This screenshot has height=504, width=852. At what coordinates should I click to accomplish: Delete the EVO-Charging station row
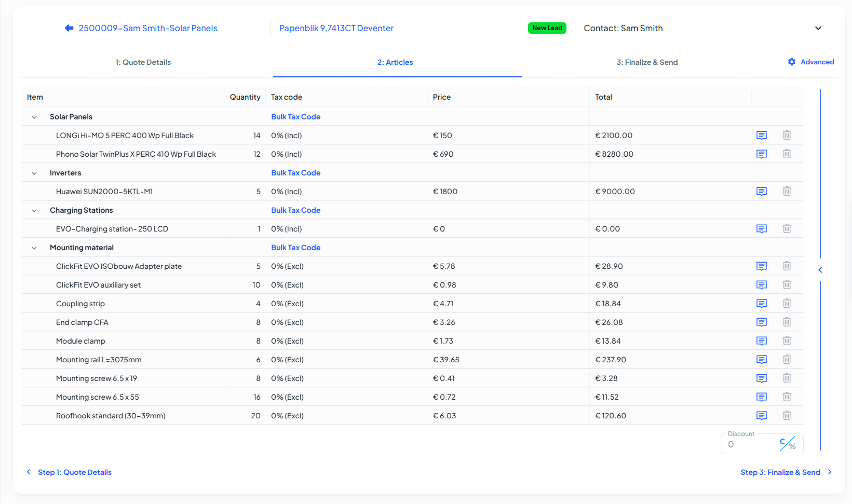click(787, 229)
